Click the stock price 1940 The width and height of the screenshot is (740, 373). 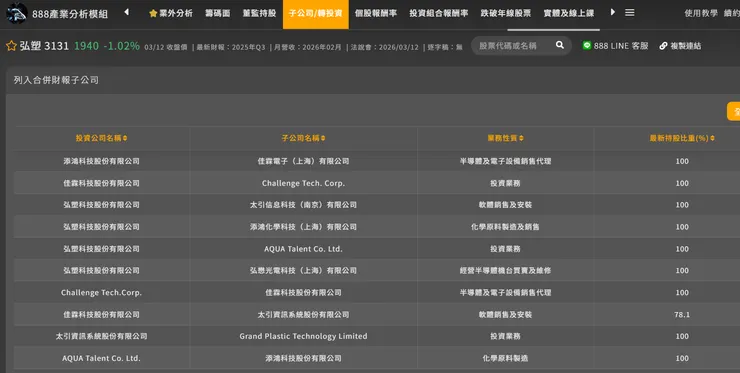tap(87, 46)
